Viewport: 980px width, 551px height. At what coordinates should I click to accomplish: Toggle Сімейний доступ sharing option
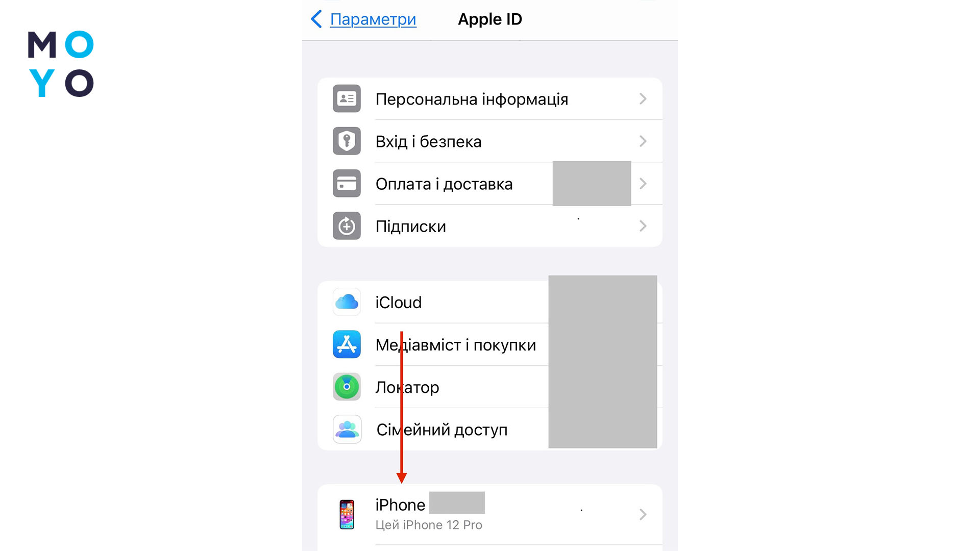click(x=441, y=429)
